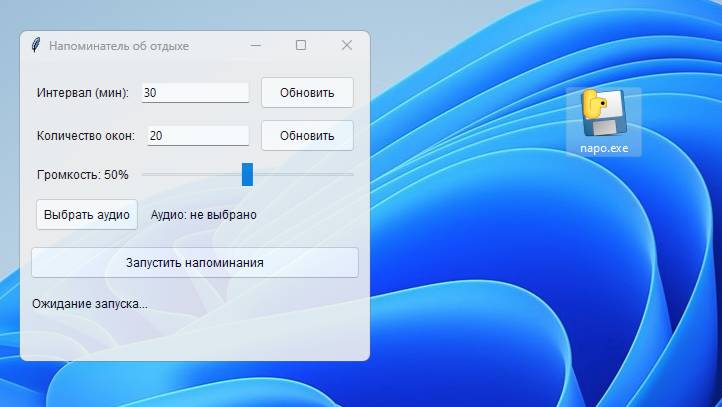Click the Напоминатель об отдыхе window title
Viewport: 722px width, 407px height.
click(x=119, y=46)
